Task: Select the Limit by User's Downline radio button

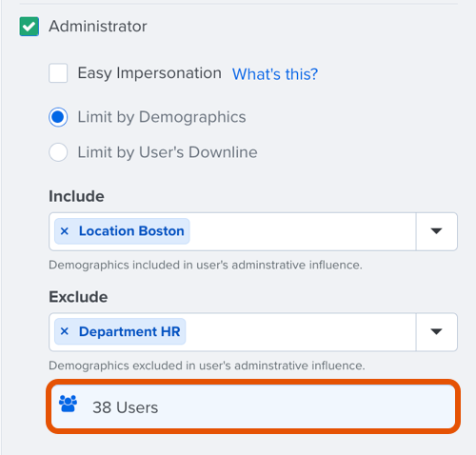Action: [58, 152]
